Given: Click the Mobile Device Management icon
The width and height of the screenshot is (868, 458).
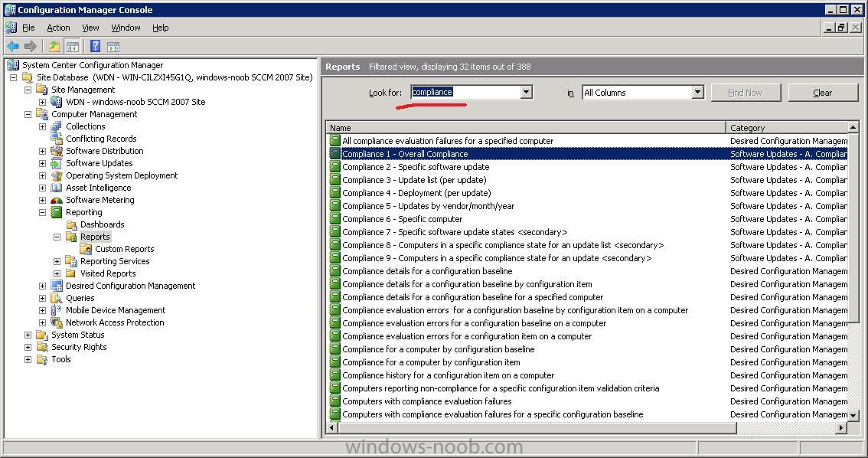Looking at the screenshot, I should pyautogui.click(x=57, y=310).
